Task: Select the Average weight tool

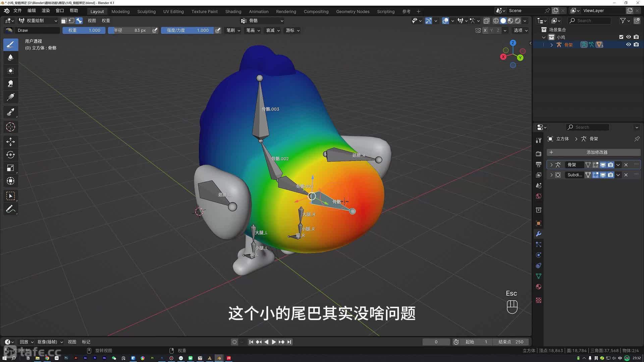Action: [x=10, y=71]
